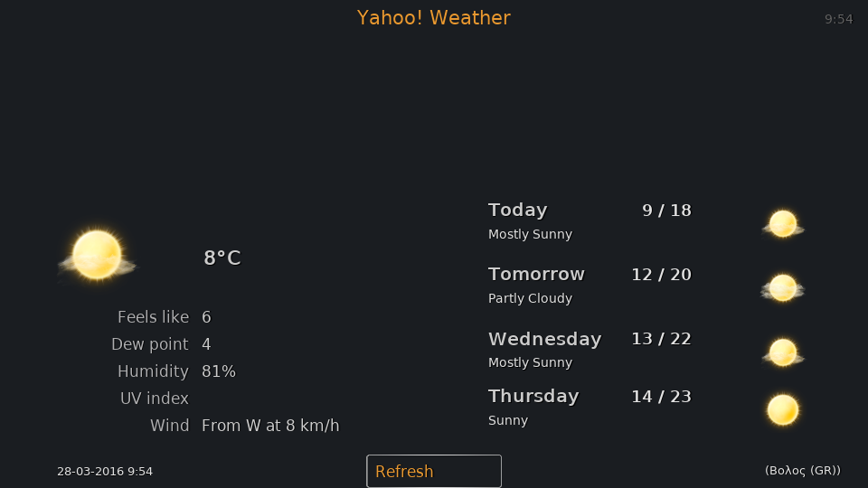Click Wednesday's mostly sunny icon

pos(783,352)
